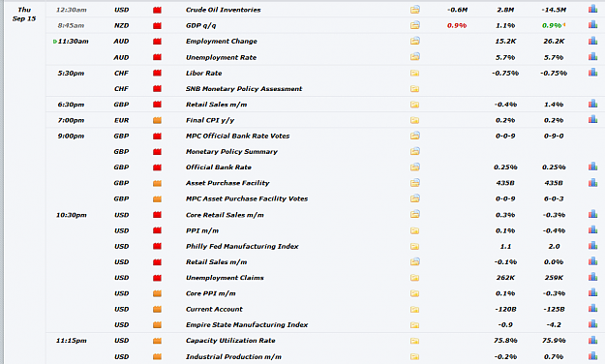The width and height of the screenshot is (605, 364).
Task: Click the Industrial Production m/m event
Action: [x=234, y=356]
